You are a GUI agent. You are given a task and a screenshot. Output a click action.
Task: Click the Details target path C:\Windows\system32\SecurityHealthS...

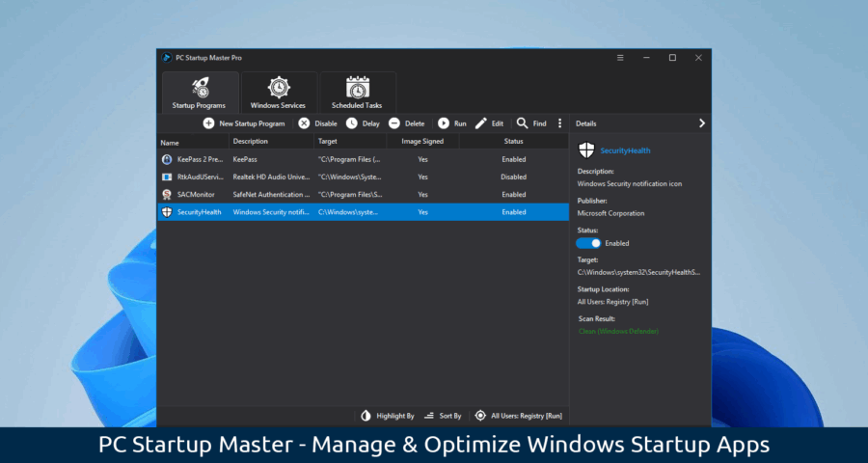click(x=638, y=272)
